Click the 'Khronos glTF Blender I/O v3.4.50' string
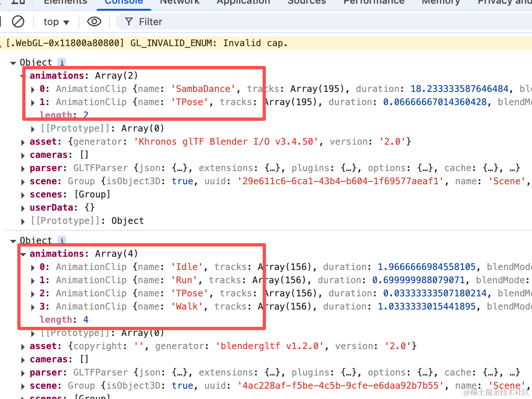Viewport: 532px width, 399px height. coord(226,141)
